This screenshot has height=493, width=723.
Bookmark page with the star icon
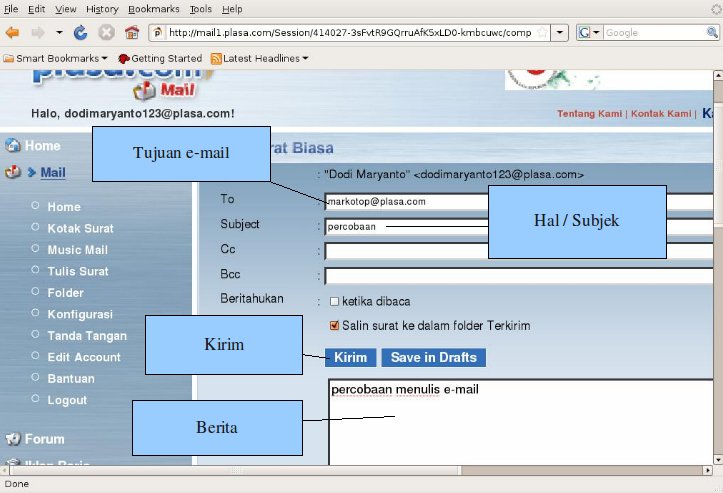[543, 33]
